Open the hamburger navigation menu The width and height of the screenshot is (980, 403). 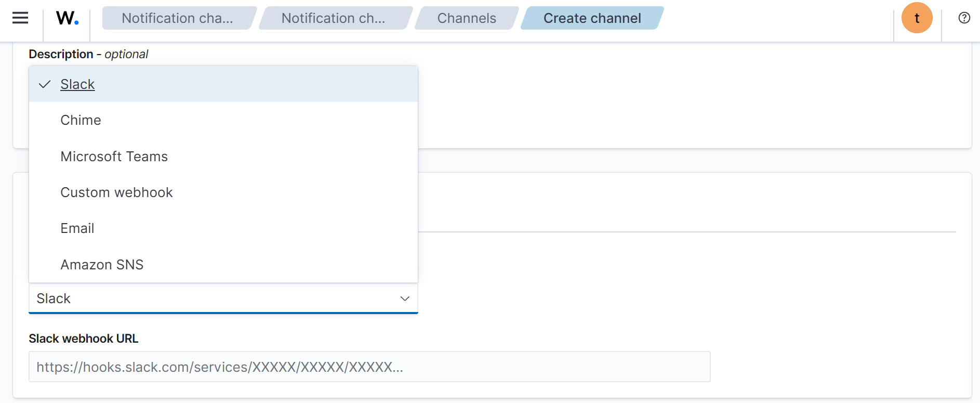click(20, 18)
